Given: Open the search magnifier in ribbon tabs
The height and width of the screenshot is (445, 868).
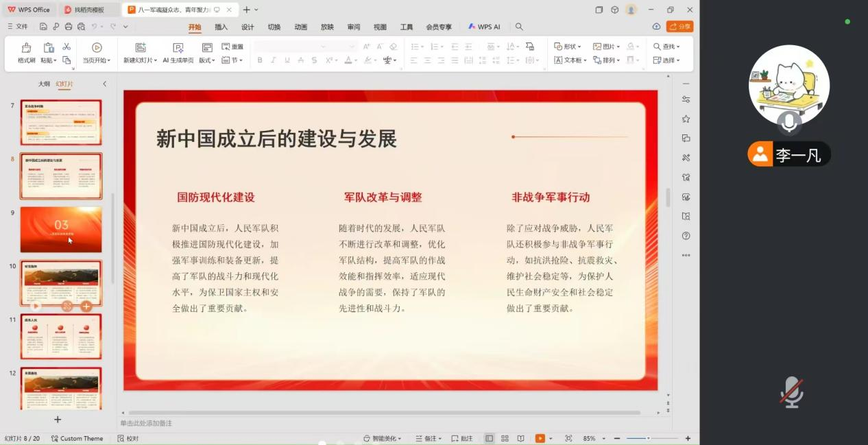Looking at the screenshot, I should (x=519, y=27).
